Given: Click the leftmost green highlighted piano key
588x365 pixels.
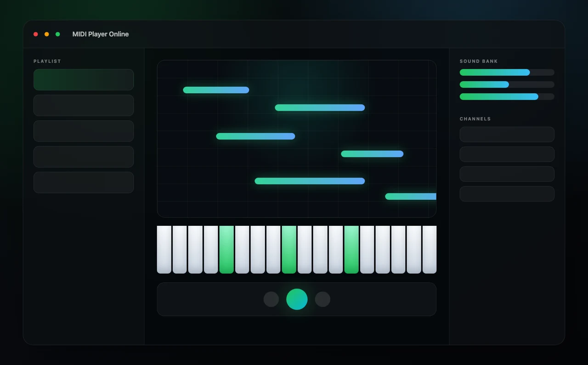Looking at the screenshot, I should click(x=226, y=250).
